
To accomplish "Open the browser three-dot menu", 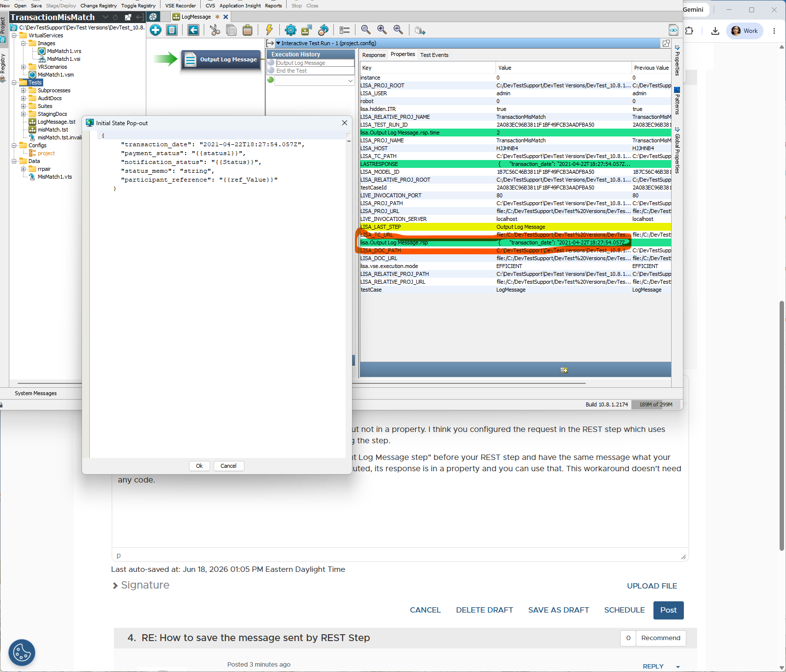I will coord(774,31).
